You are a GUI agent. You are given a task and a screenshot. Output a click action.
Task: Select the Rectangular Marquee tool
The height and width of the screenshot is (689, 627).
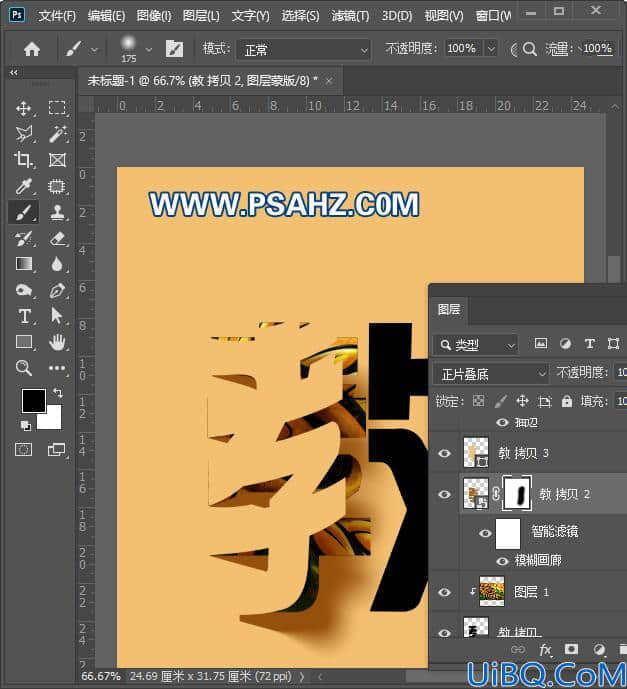[57, 108]
